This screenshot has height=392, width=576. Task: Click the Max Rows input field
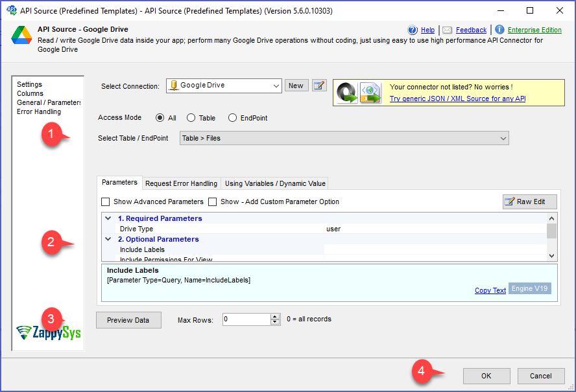tap(246, 319)
